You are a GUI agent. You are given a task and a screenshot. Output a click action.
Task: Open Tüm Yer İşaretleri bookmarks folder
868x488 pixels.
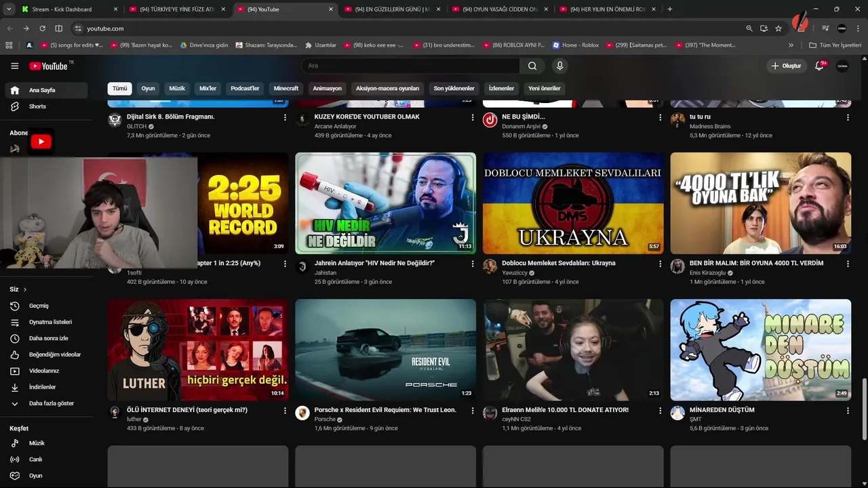click(x=835, y=45)
